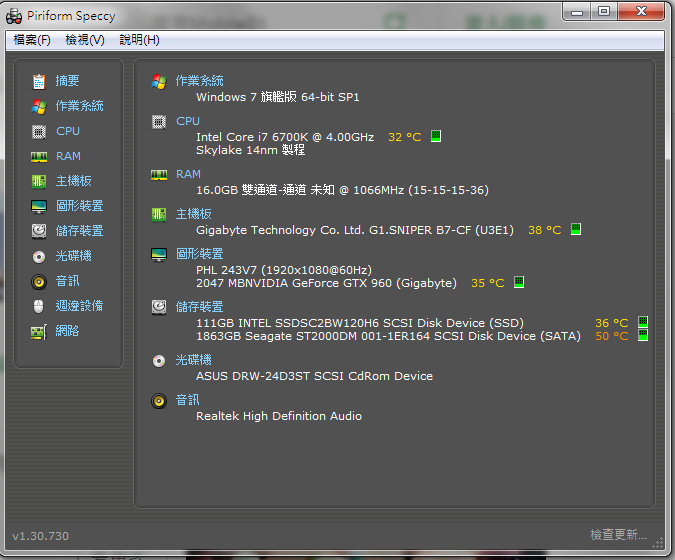Click the Windows flag icon in summary panel

coord(159,81)
